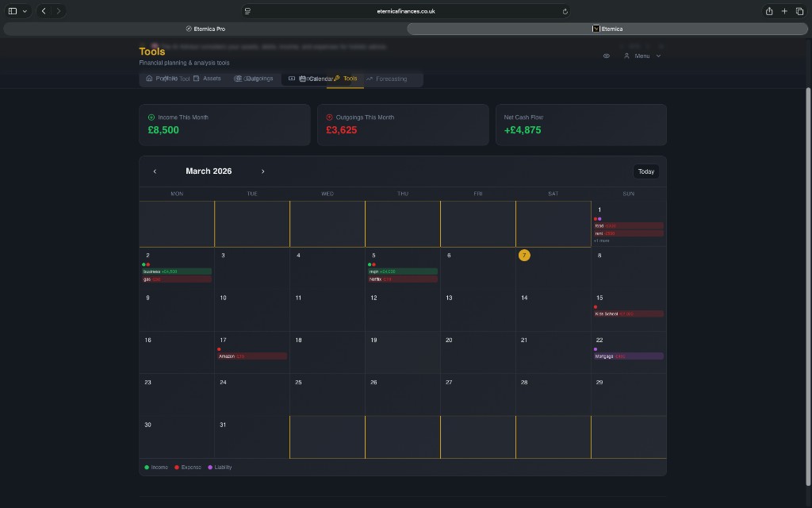Advance to April using the right chevron
The image size is (812, 508).
(x=262, y=171)
